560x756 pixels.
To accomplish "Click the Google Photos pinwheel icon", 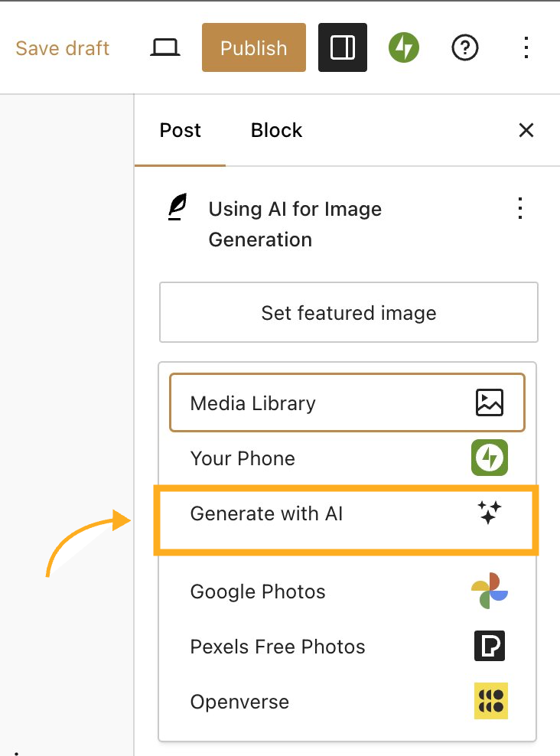I will [490, 591].
